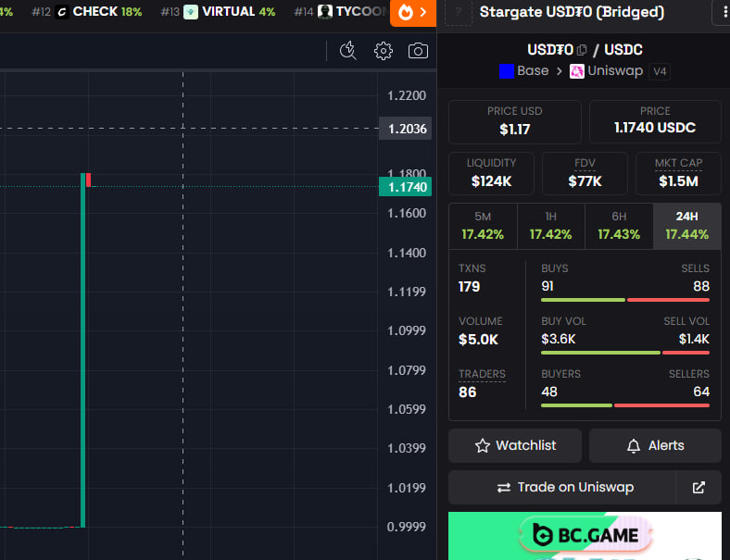Screen dimensions: 730x560
Task: Click the quick search lightning icon
Action: (x=347, y=51)
